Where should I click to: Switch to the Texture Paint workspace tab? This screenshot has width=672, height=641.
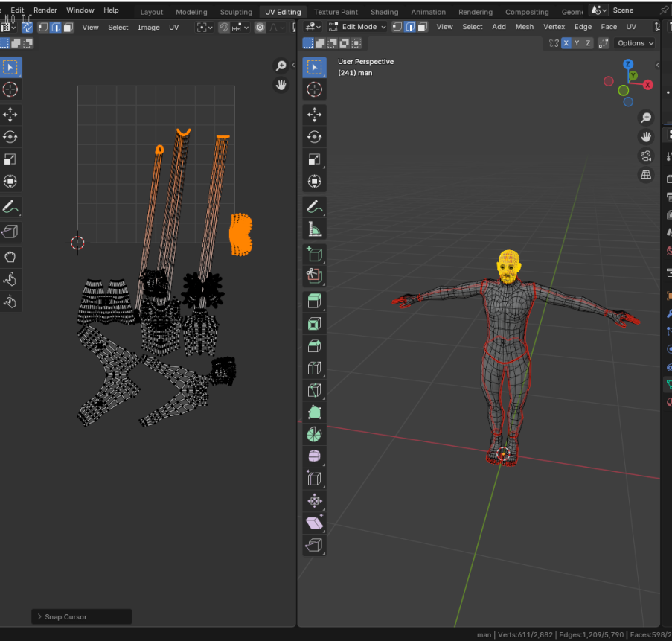(336, 12)
